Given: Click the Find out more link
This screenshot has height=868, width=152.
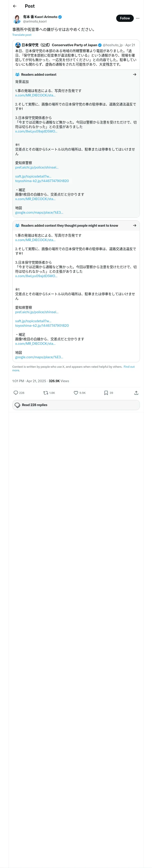Looking at the screenshot, I should [x=129, y=367].
